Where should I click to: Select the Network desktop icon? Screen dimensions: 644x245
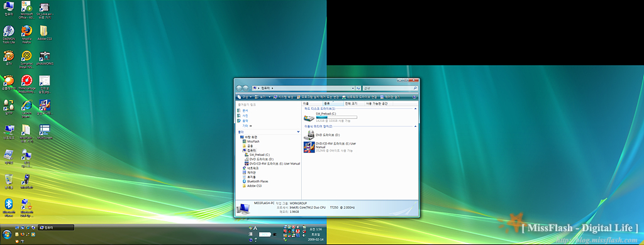(x=9, y=132)
